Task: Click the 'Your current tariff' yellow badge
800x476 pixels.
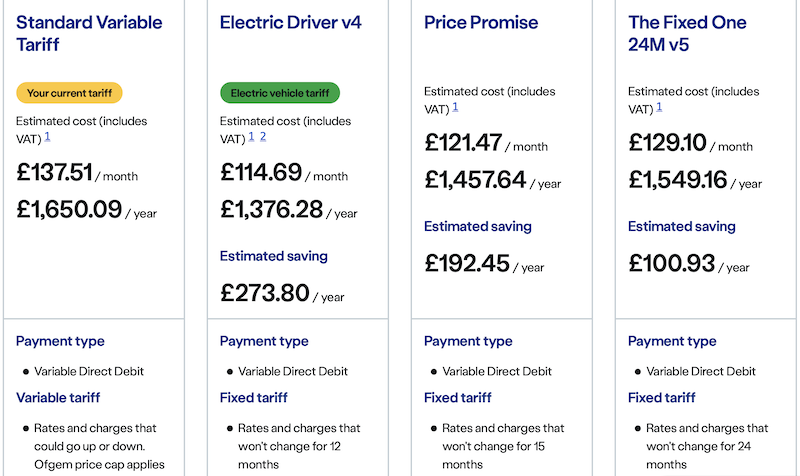Action: (x=69, y=93)
